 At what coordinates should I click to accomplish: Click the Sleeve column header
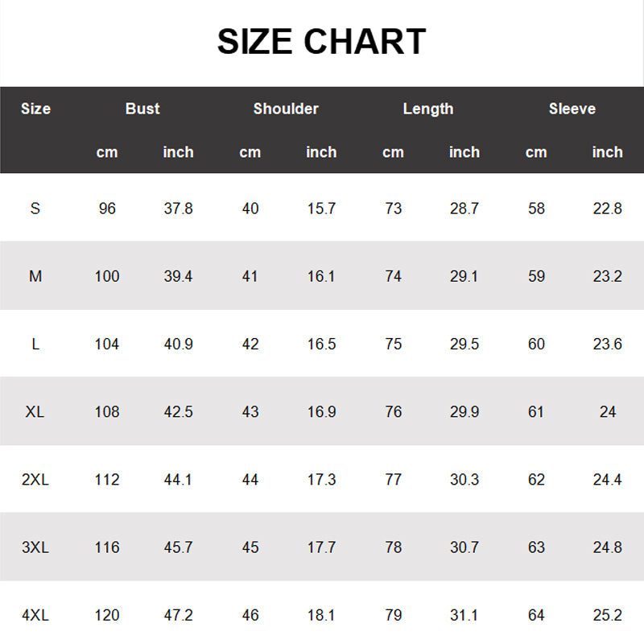click(572, 109)
